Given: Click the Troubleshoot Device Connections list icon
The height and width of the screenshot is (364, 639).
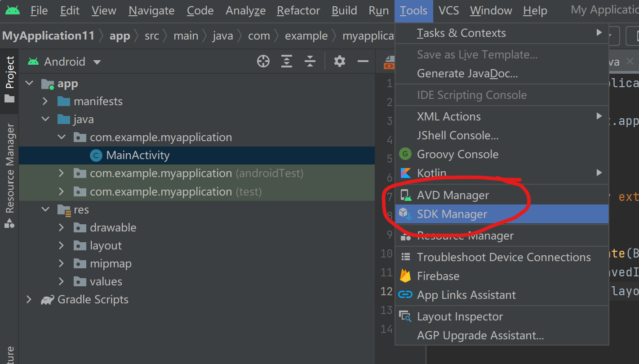Looking at the screenshot, I should point(406,257).
